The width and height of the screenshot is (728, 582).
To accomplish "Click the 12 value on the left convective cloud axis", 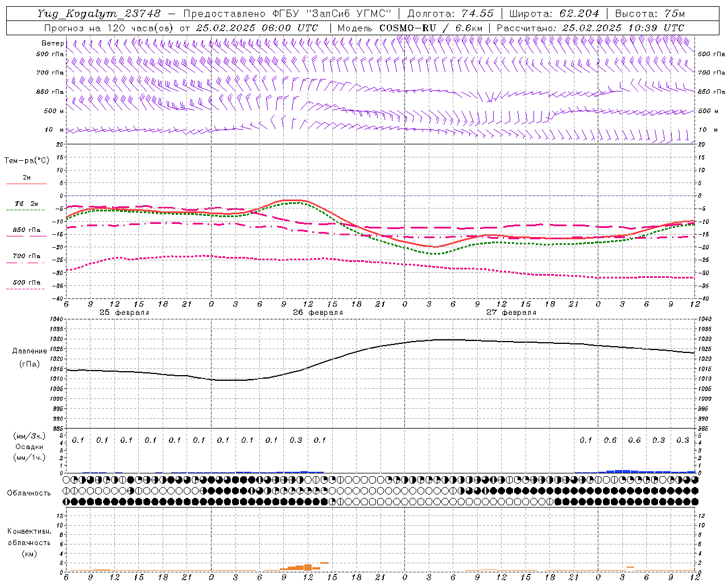I will pyautogui.click(x=60, y=516).
